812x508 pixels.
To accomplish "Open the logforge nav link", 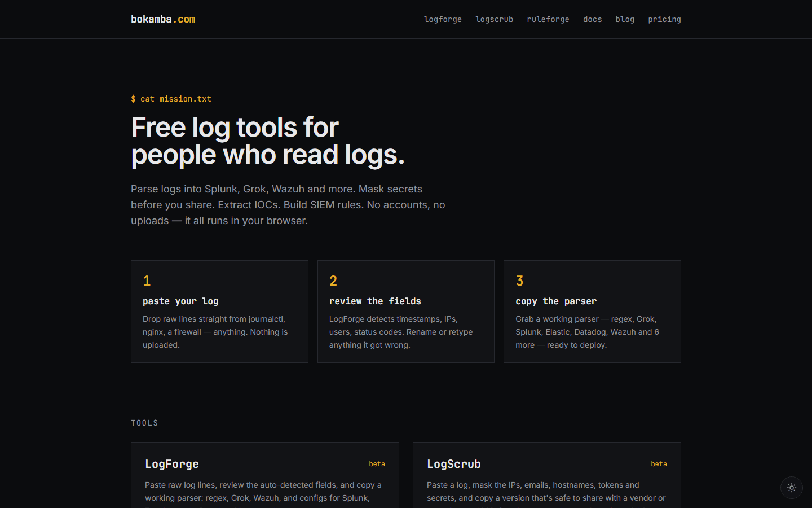I will [443, 19].
